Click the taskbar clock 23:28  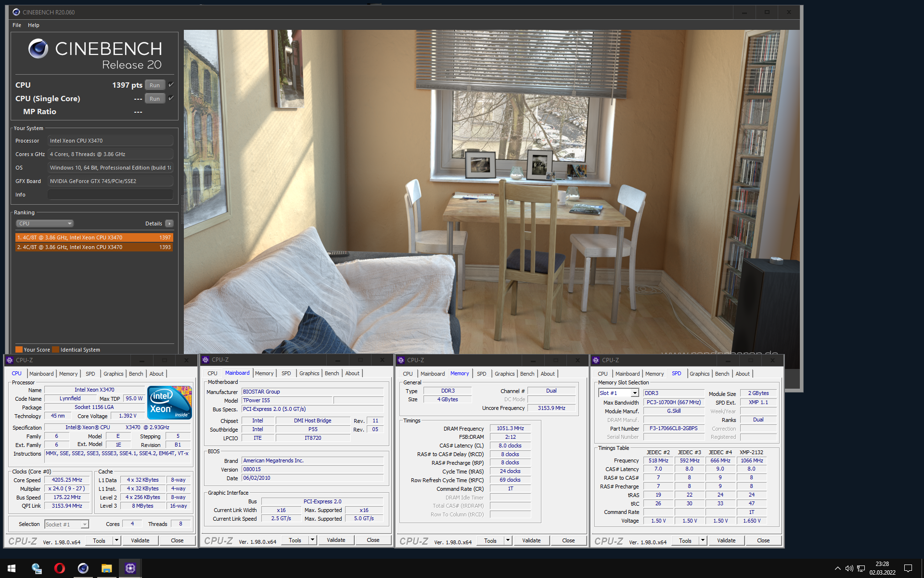(882, 564)
